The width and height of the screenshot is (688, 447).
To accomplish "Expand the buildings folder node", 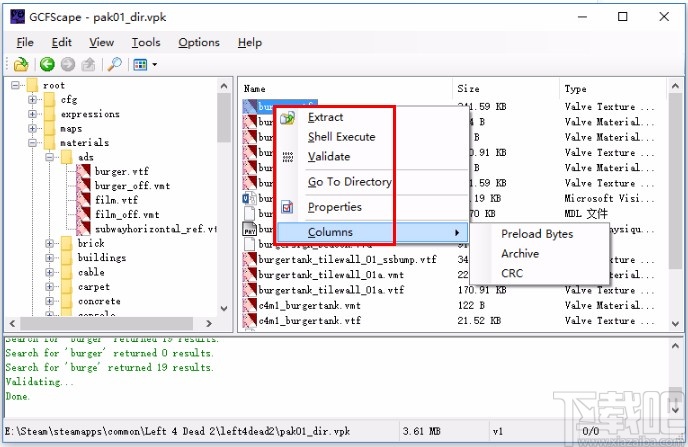I will (50, 257).
